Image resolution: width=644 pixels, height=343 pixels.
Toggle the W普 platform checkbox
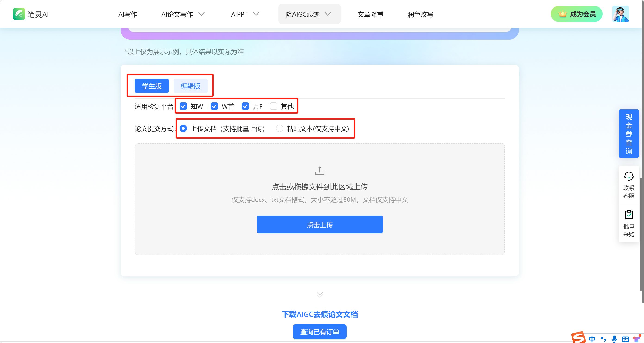coord(214,106)
